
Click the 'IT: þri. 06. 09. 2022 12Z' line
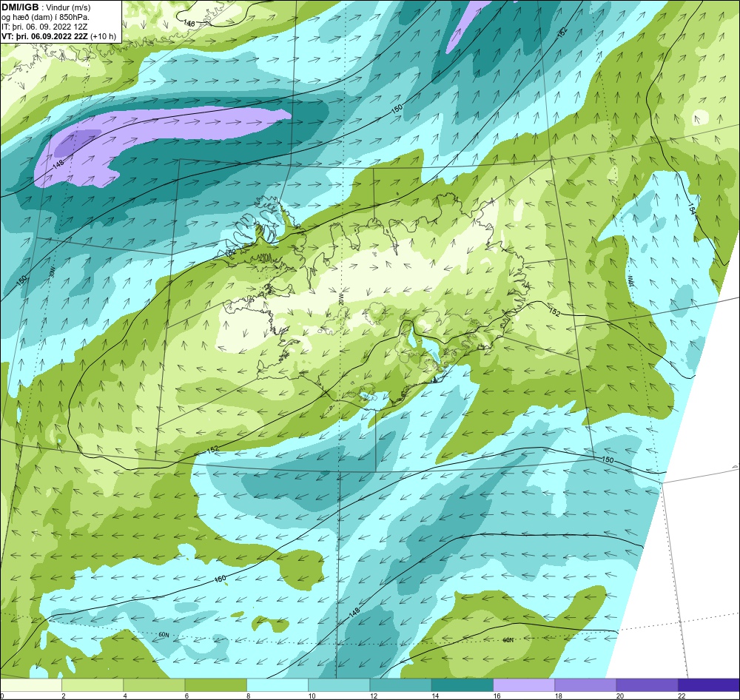click(45, 27)
